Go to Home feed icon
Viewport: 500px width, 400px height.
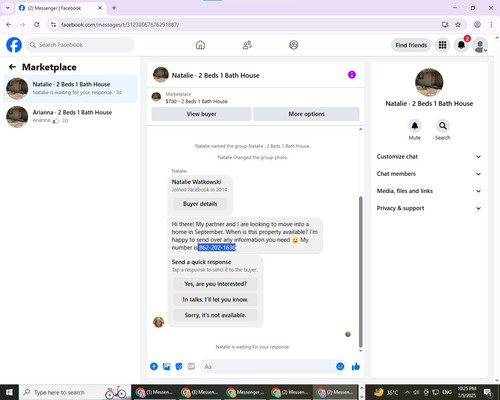pyautogui.click(x=200, y=45)
